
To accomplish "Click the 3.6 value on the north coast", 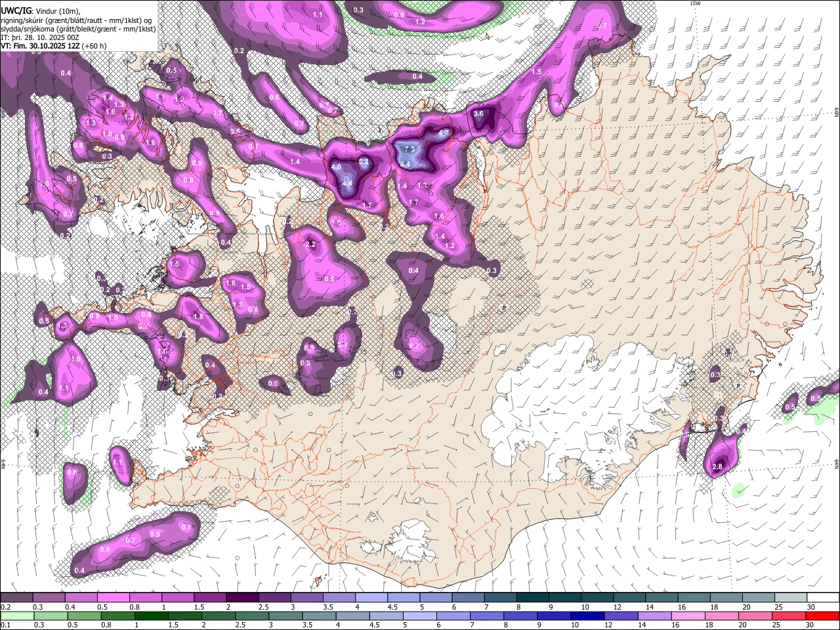I will pyautogui.click(x=478, y=114).
